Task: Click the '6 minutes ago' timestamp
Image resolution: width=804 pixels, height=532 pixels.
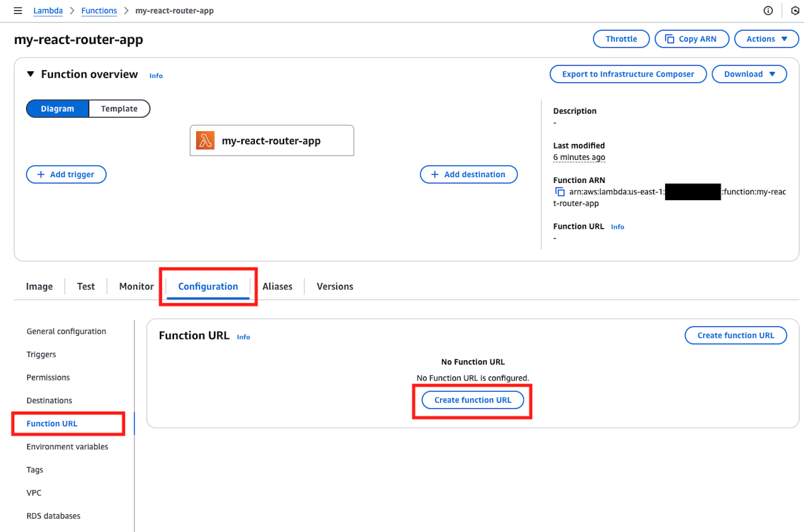Action: [x=579, y=157]
